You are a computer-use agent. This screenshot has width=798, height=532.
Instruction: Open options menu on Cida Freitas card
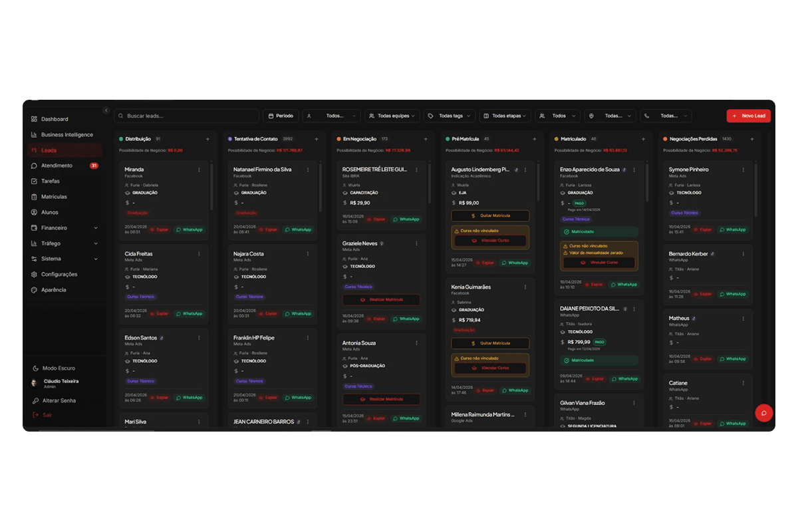point(198,253)
